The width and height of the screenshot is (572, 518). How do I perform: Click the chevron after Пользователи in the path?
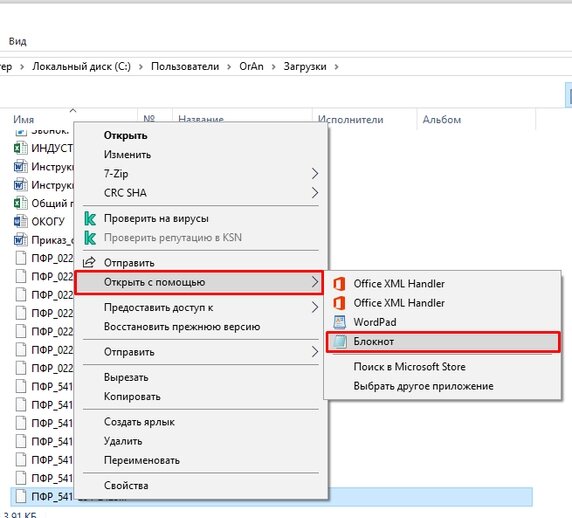tap(229, 67)
